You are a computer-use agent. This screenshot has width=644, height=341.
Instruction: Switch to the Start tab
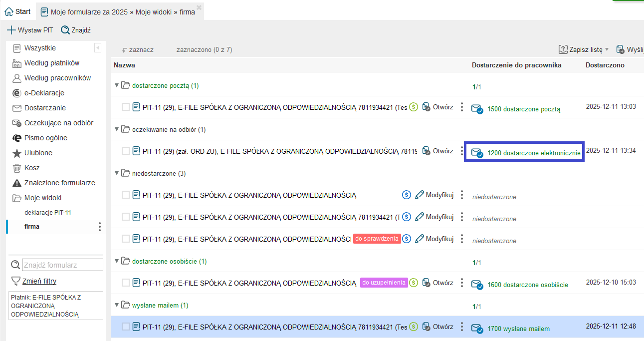click(17, 11)
